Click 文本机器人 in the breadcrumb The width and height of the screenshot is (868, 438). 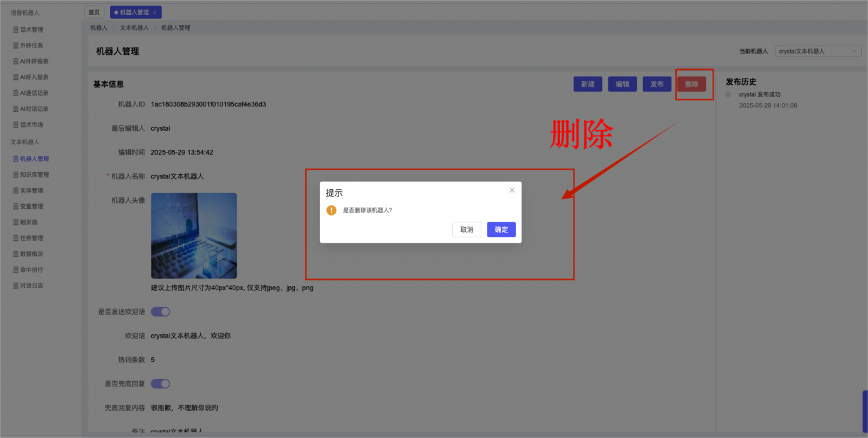coord(134,28)
